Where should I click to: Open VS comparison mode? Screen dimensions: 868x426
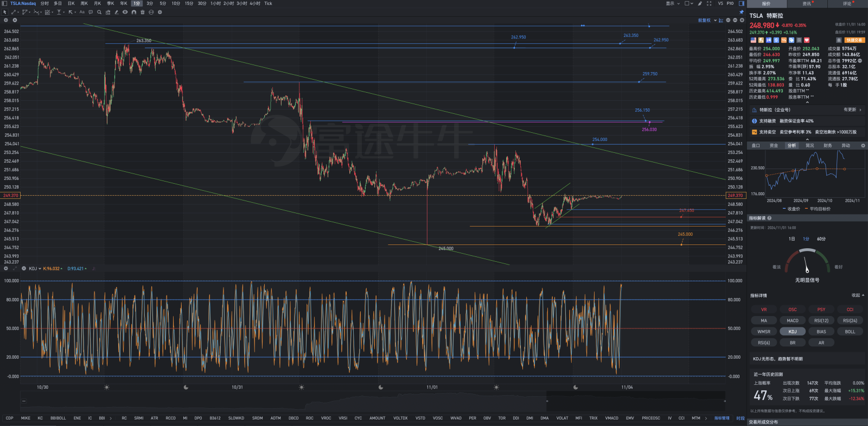(x=720, y=3)
